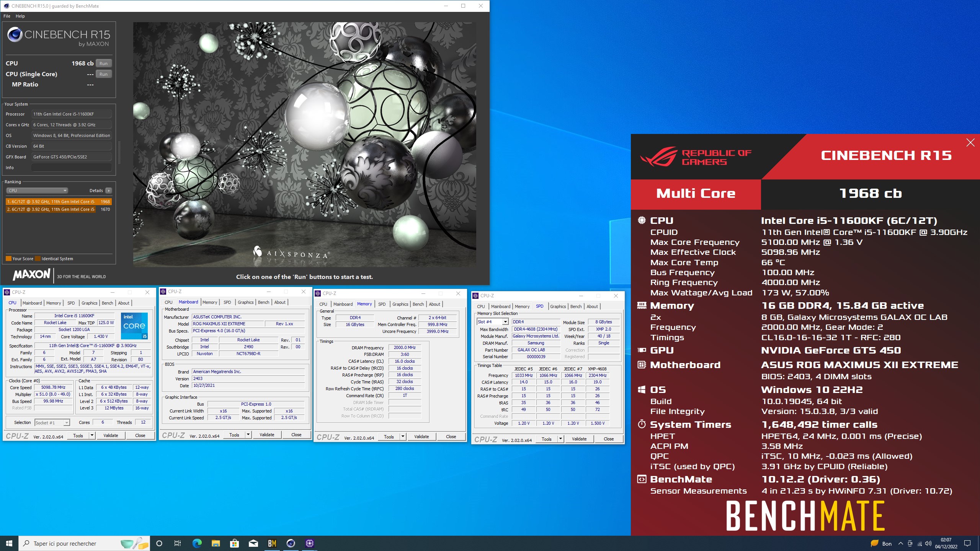The width and height of the screenshot is (980, 551).
Task: Click title icon of CPU-Z Mainboard window
Action: pyautogui.click(x=163, y=292)
